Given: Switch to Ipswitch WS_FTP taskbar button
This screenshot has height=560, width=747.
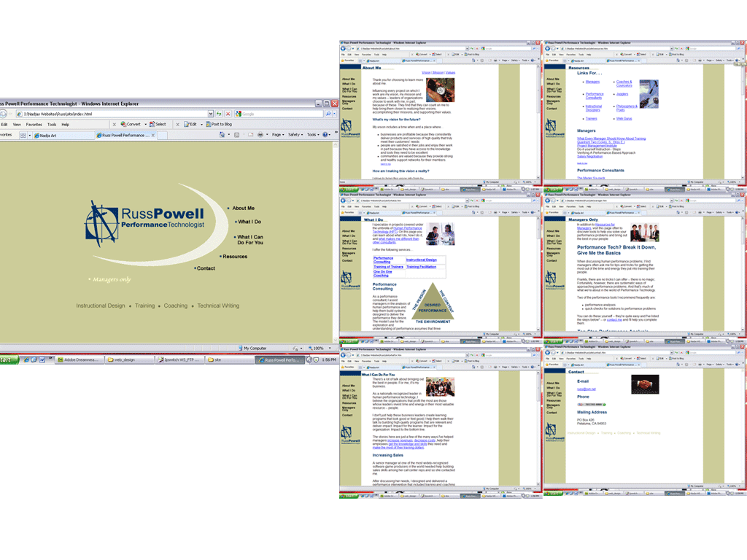Looking at the screenshot, I should click(x=179, y=360).
